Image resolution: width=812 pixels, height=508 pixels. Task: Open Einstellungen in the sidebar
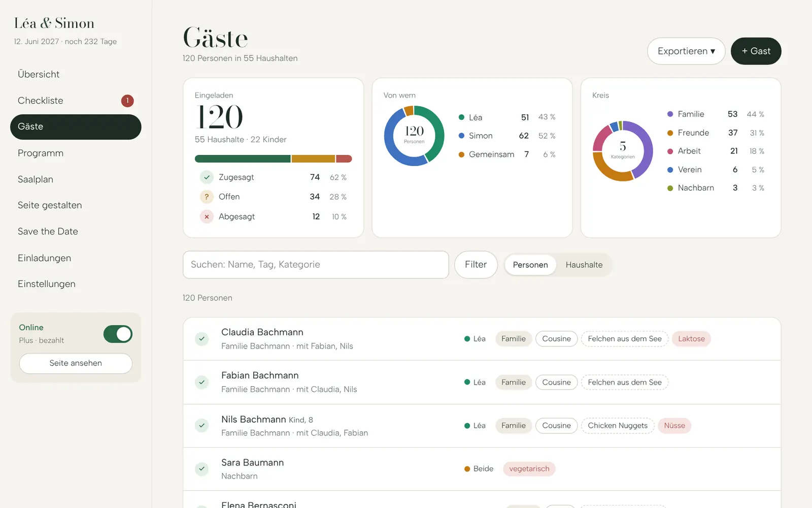click(76, 284)
